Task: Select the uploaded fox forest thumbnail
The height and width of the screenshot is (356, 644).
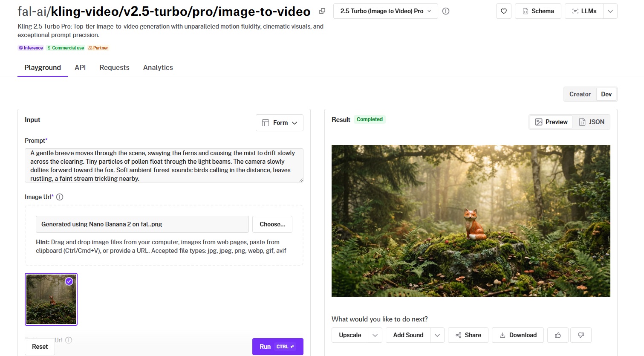Action: click(51, 299)
